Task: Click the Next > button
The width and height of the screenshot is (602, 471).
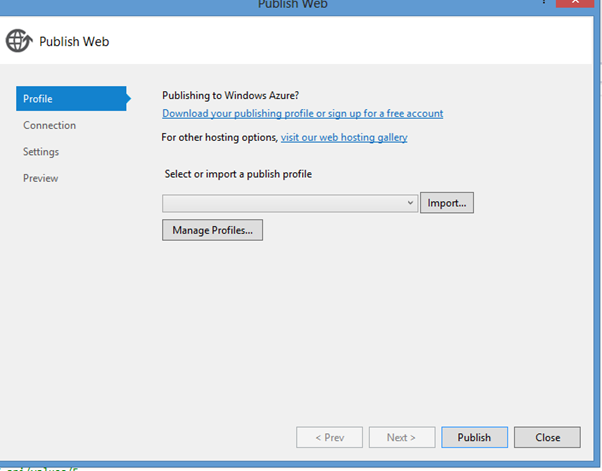Action: [x=402, y=437]
